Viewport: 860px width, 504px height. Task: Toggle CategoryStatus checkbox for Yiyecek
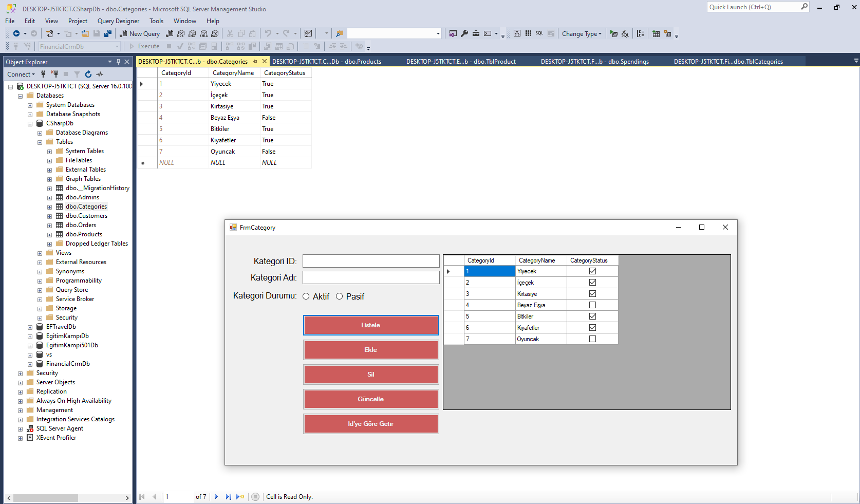(x=592, y=271)
